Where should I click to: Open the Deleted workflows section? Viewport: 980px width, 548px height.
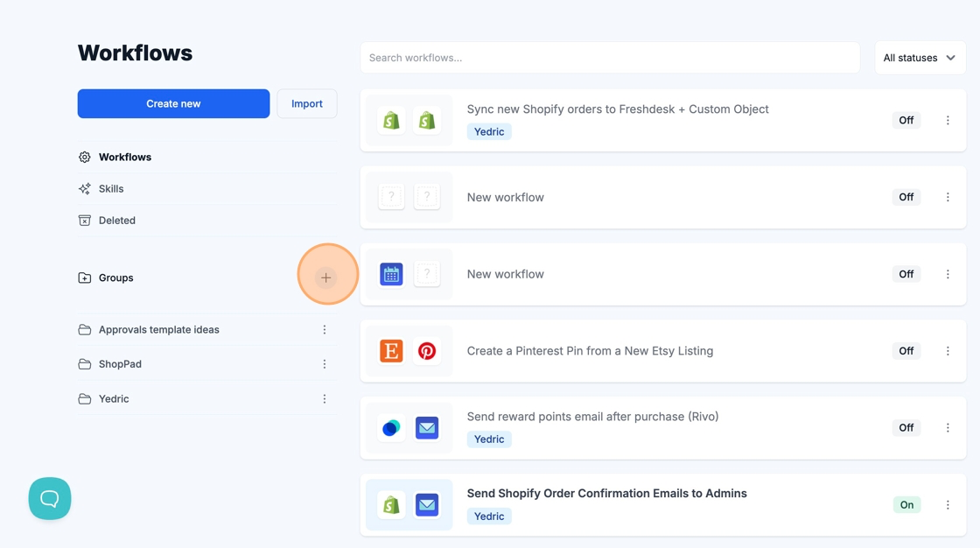pyautogui.click(x=116, y=221)
